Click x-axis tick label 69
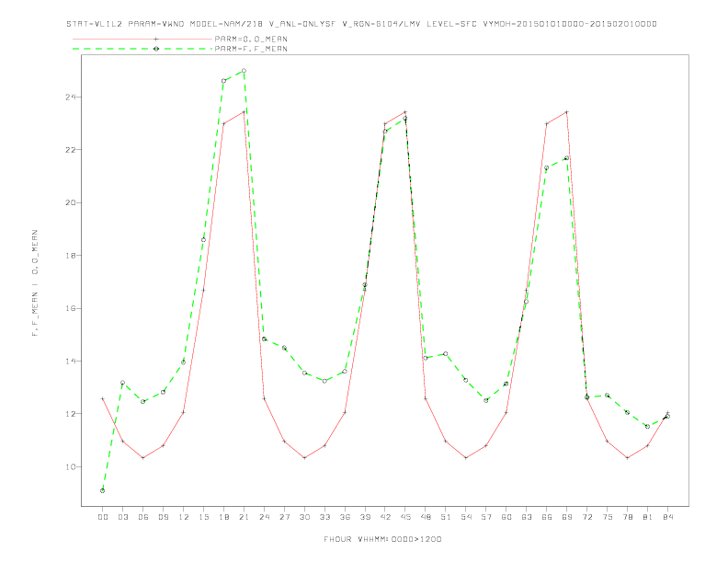Viewport: 728px width, 563px height. point(567,517)
